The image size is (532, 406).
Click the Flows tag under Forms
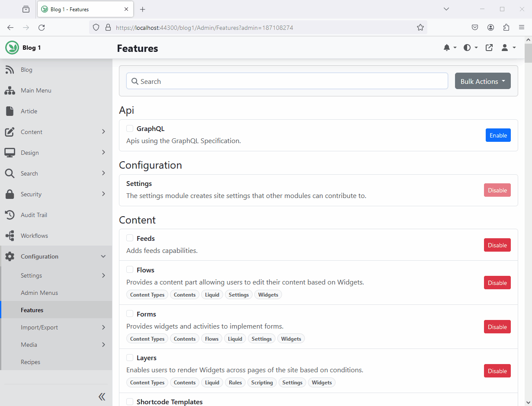(x=212, y=339)
